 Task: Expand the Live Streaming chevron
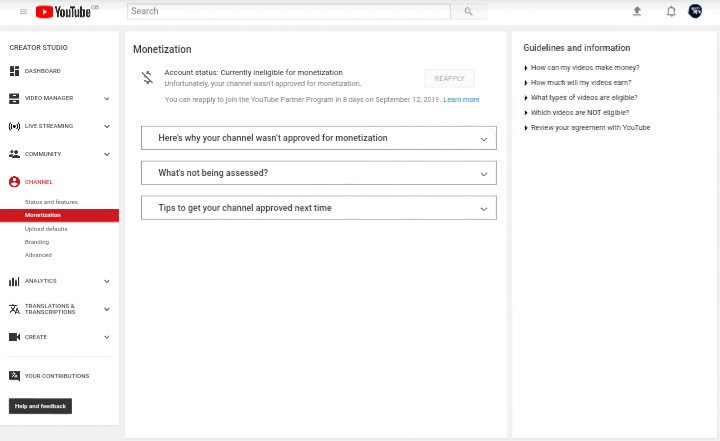pyautogui.click(x=107, y=126)
